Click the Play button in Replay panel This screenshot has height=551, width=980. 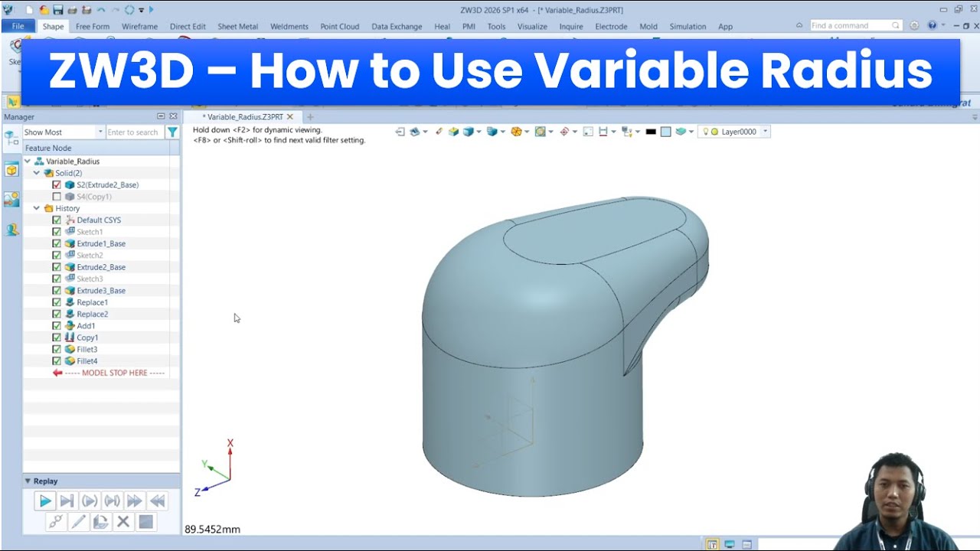(x=44, y=501)
